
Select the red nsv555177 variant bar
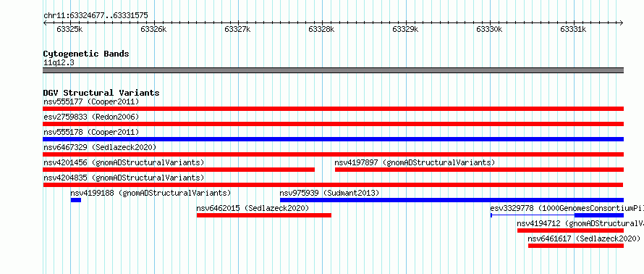(333, 109)
